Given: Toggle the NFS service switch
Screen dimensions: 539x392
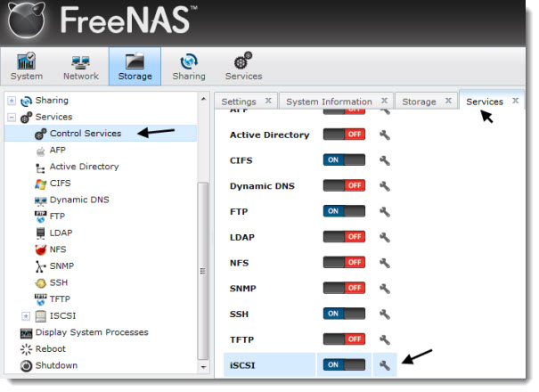Looking at the screenshot, I should (x=344, y=262).
